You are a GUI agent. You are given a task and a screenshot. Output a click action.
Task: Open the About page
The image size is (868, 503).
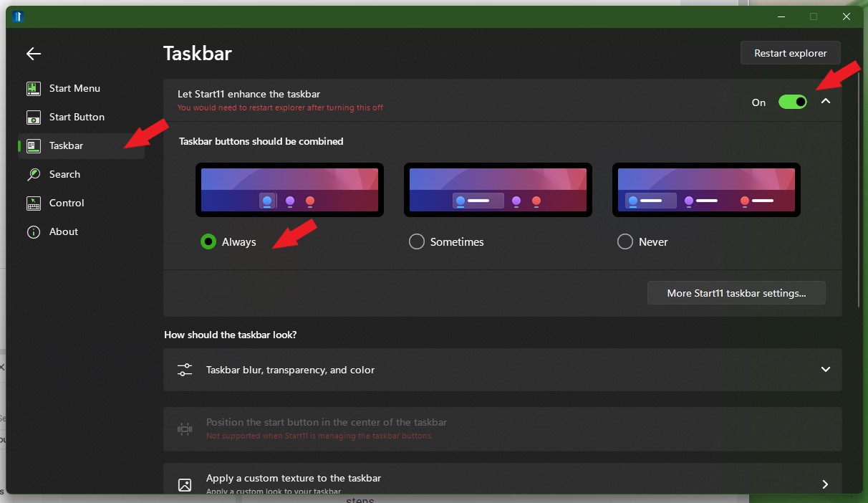coord(81,232)
